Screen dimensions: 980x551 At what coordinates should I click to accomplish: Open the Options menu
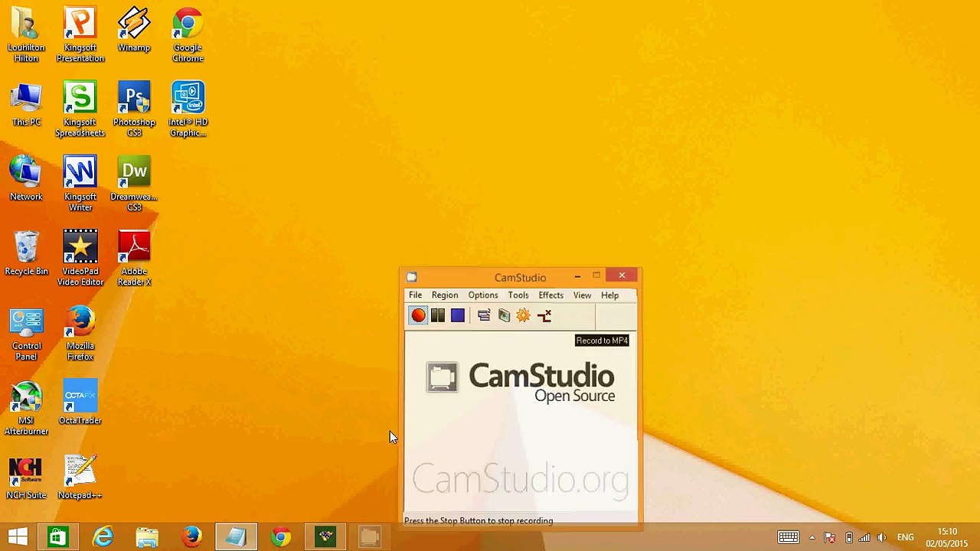[x=483, y=295]
